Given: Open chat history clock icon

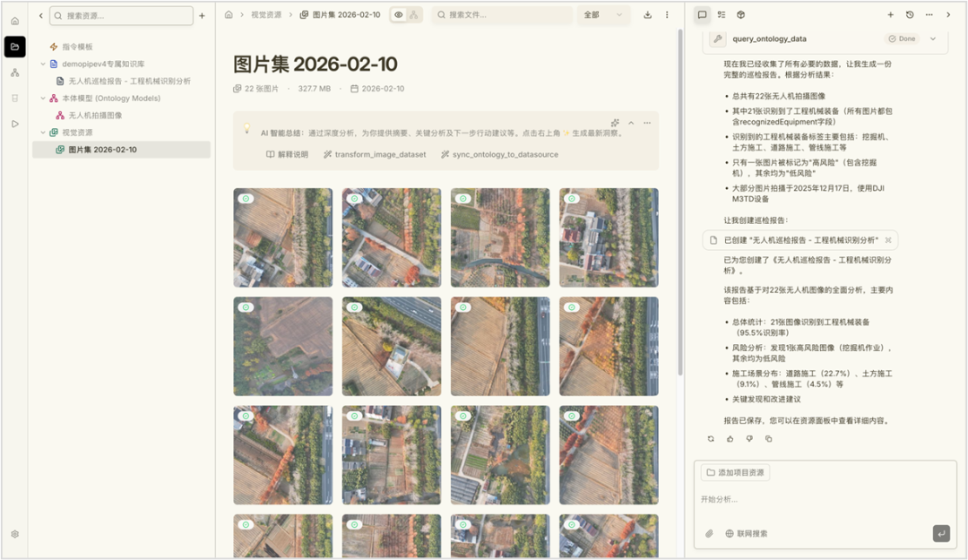Looking at the screenshot, I should (x=910, y=15).
